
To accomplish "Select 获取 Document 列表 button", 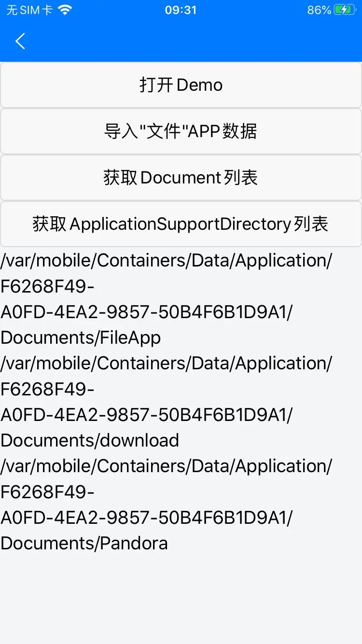I will (181, 178).
